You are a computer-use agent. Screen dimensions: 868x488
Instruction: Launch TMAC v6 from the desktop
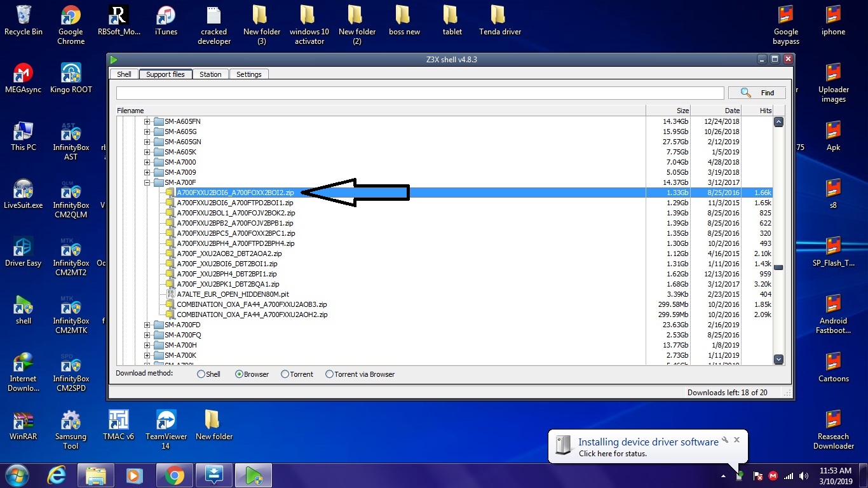(x=119, y=425)
